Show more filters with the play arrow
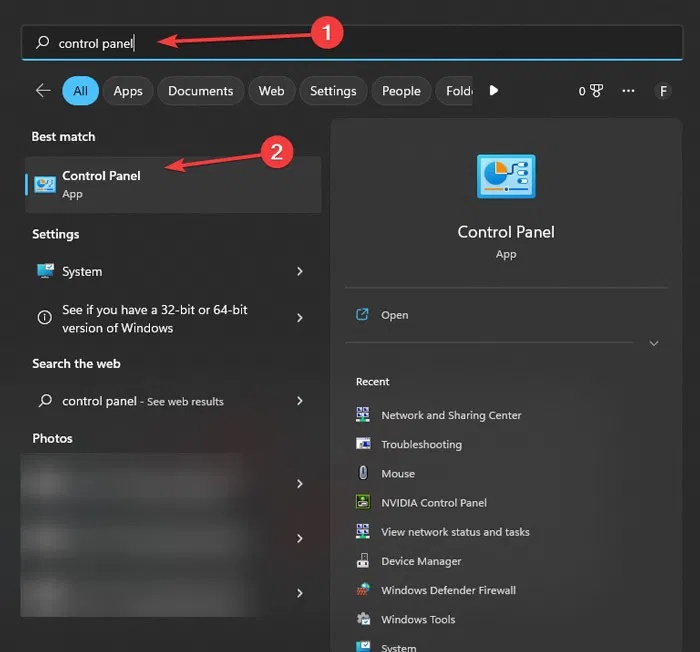The height and width of the screenshot is (652, 700). coord(493,91)
